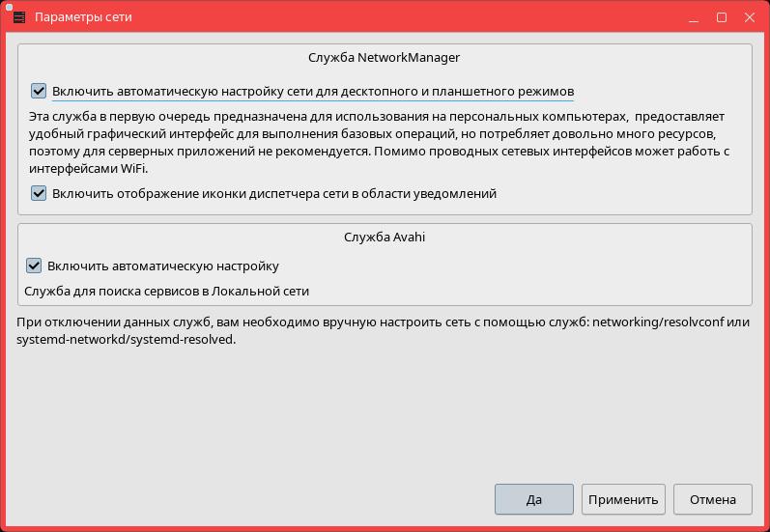Click the note mentioning systemd-networkd/systemd-resolved
The height and width of the screenshot is (532, 770).
(126, 340)
